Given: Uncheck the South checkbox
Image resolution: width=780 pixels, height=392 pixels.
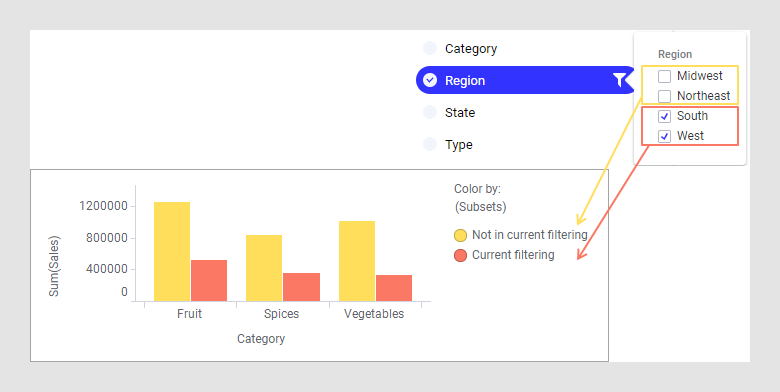Looking at the screenshot, I should [x=665, y=116].
